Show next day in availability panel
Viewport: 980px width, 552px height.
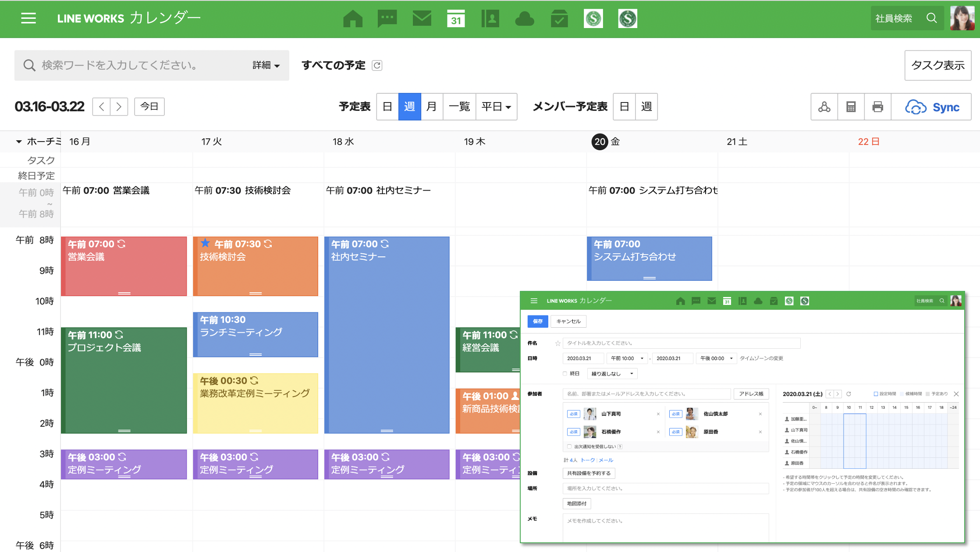[x=838, y=394]
